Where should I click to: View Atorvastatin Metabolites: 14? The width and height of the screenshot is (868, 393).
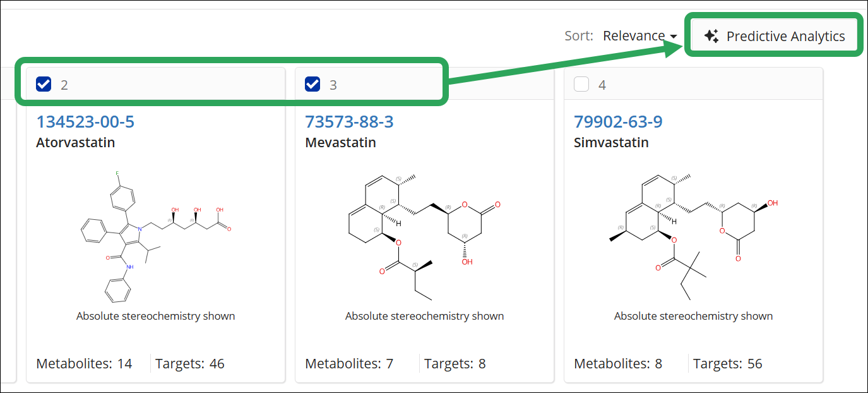tap(84, 363)
